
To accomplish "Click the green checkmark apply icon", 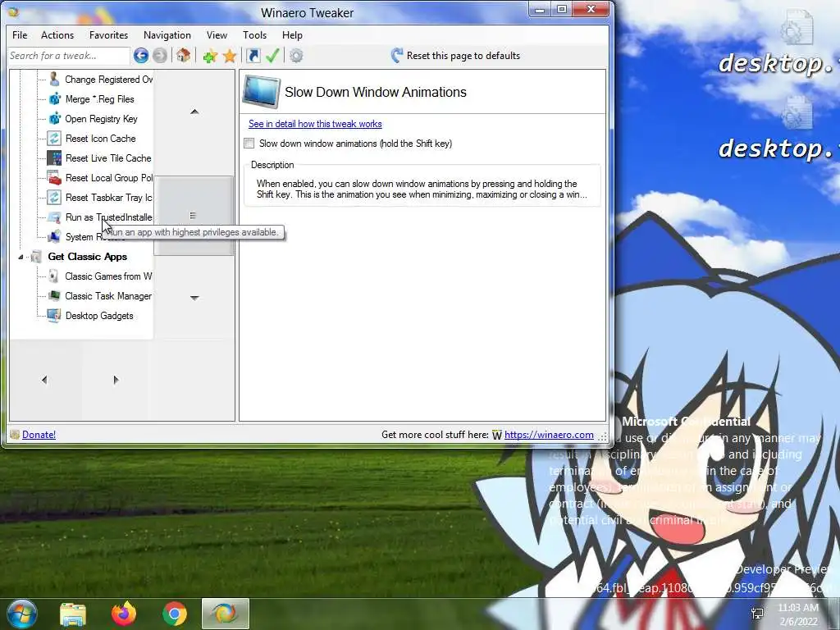I will [x=272, y=55].
